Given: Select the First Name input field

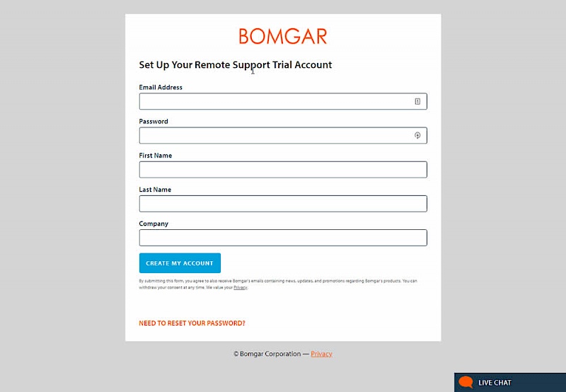Looking at the screenshot, I should (283, 170).
